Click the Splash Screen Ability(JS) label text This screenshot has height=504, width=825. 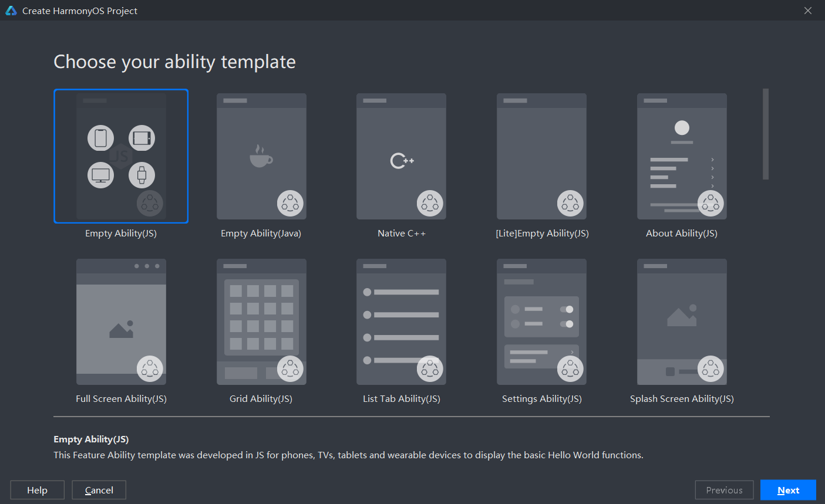coord(682,399)
